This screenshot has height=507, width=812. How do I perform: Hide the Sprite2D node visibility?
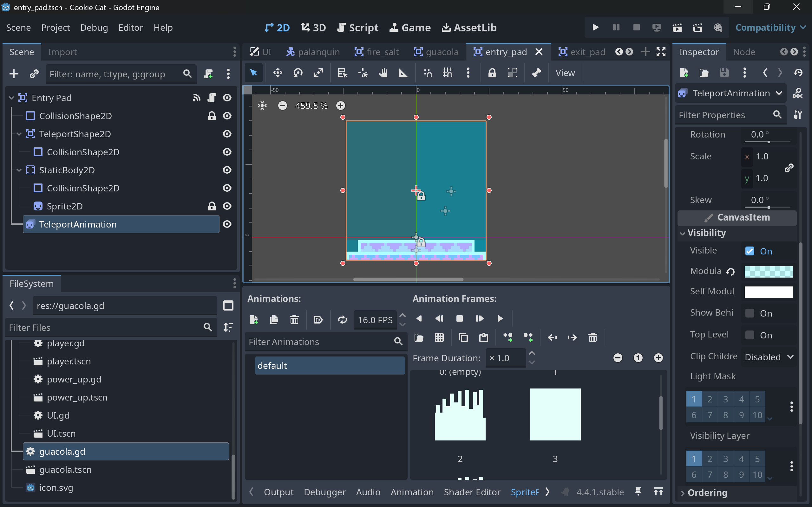(227, 206)
